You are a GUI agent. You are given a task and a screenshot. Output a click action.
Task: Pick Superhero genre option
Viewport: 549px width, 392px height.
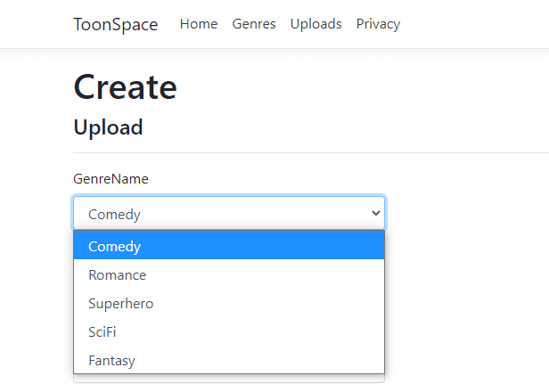[229, 303]
